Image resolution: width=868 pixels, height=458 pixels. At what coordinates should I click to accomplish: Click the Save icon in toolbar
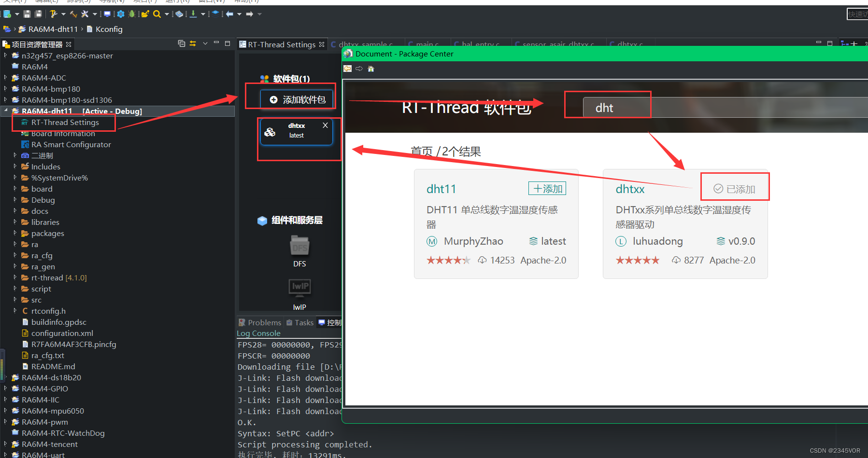(x=27, y=14)
